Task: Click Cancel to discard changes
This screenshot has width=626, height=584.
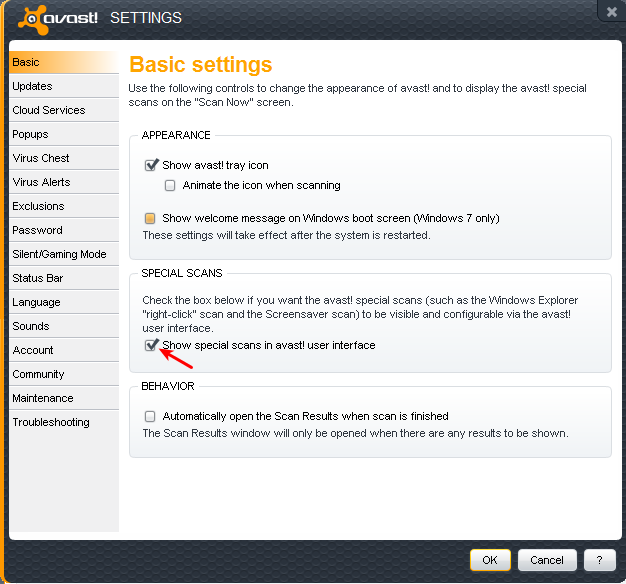Action: (x=547, y=560)
